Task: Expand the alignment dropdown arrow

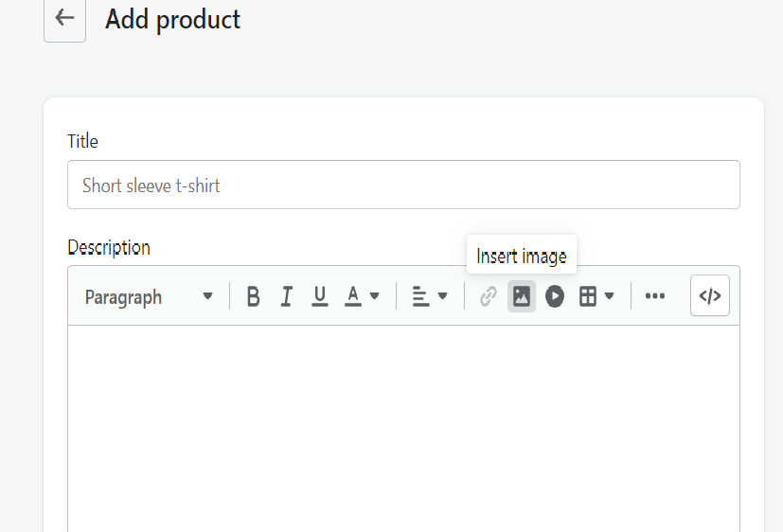Action: click(x=443, y=297)
